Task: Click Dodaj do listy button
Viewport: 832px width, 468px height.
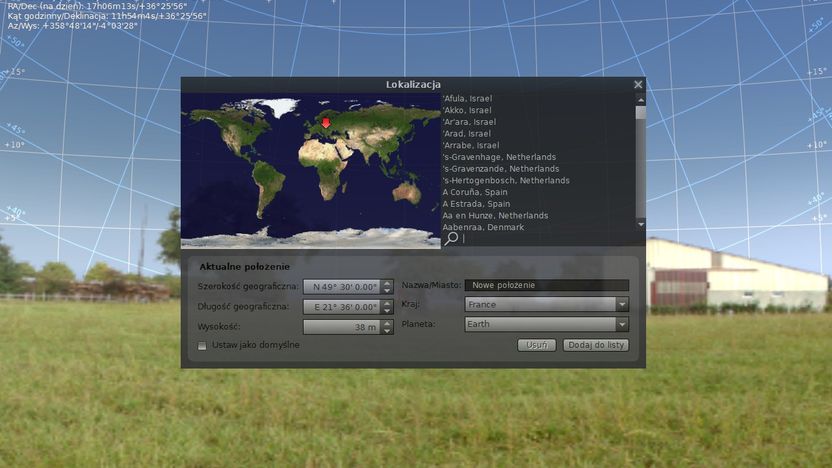Action: [x=596, y=345]
